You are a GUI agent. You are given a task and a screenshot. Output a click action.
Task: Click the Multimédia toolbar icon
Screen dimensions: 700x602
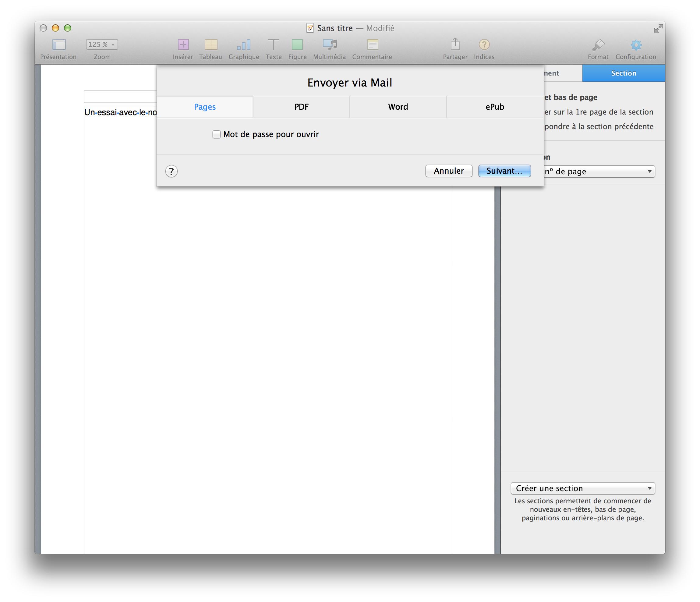[x=329, y=44]
